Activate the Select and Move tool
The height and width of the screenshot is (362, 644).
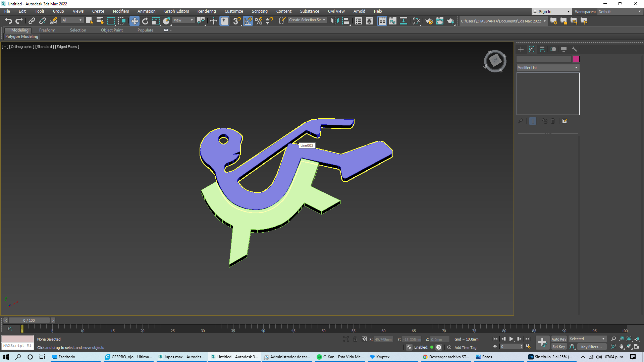tap(135, 21)
